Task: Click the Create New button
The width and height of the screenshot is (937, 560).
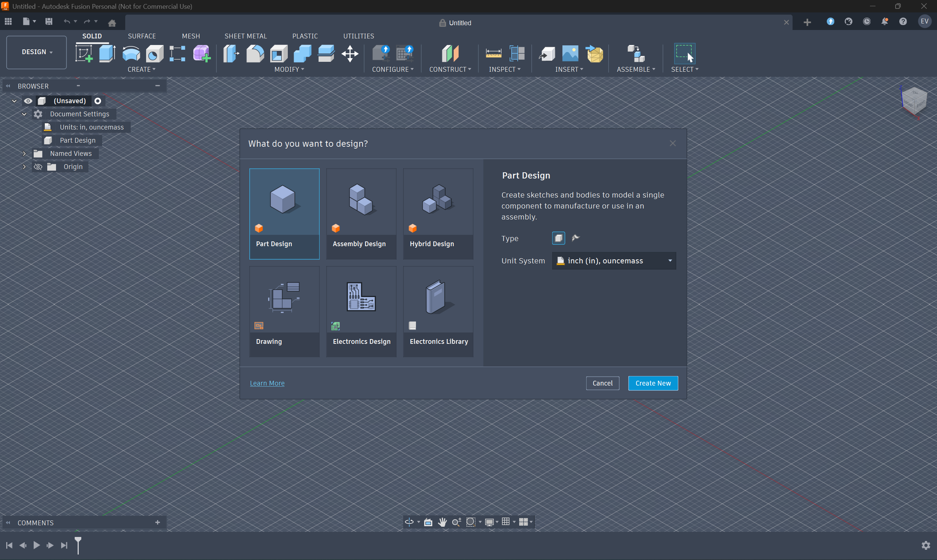Action: pos(652,383)
